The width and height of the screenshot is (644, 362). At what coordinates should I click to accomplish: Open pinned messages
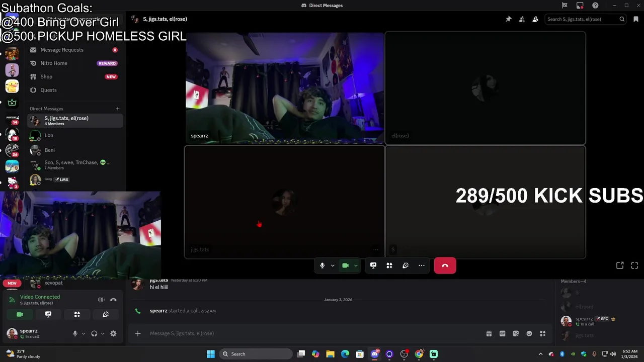[509, 19]
